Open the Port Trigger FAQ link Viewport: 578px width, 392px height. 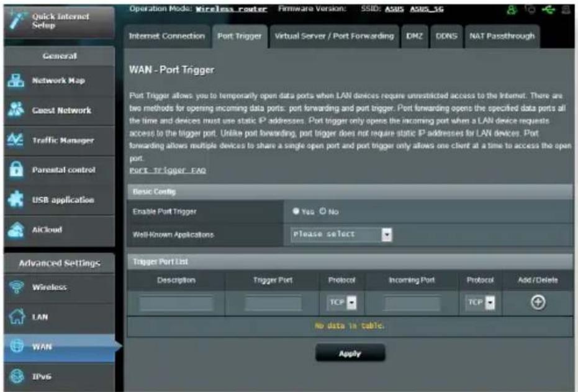(x=168, y=170)
